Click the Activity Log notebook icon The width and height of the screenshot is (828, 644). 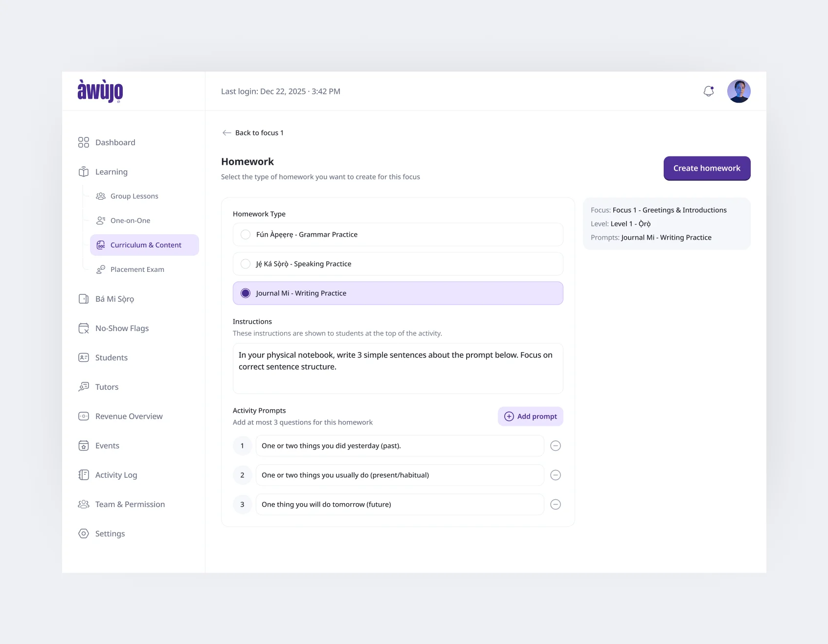[84, 475]
